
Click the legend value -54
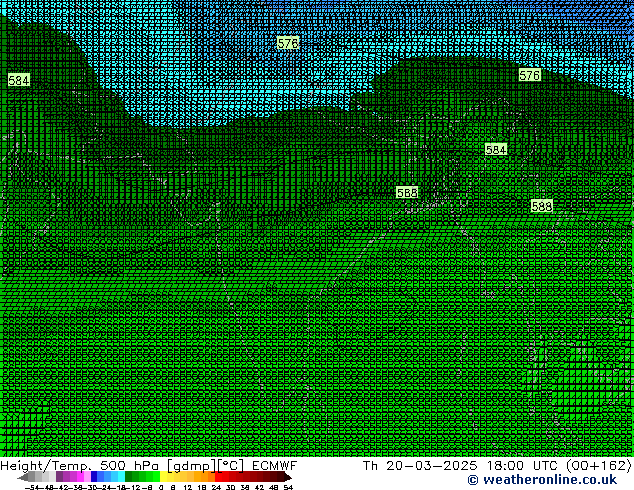32,487
